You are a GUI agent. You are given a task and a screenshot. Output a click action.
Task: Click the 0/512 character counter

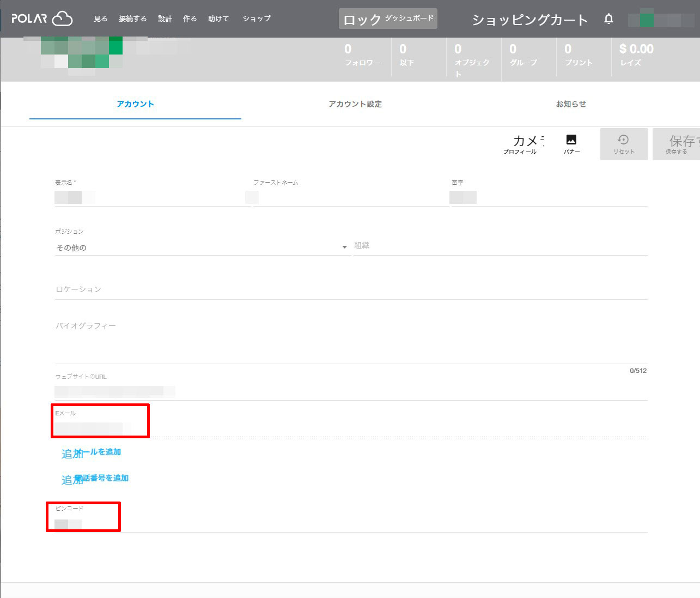coord(638,371)
